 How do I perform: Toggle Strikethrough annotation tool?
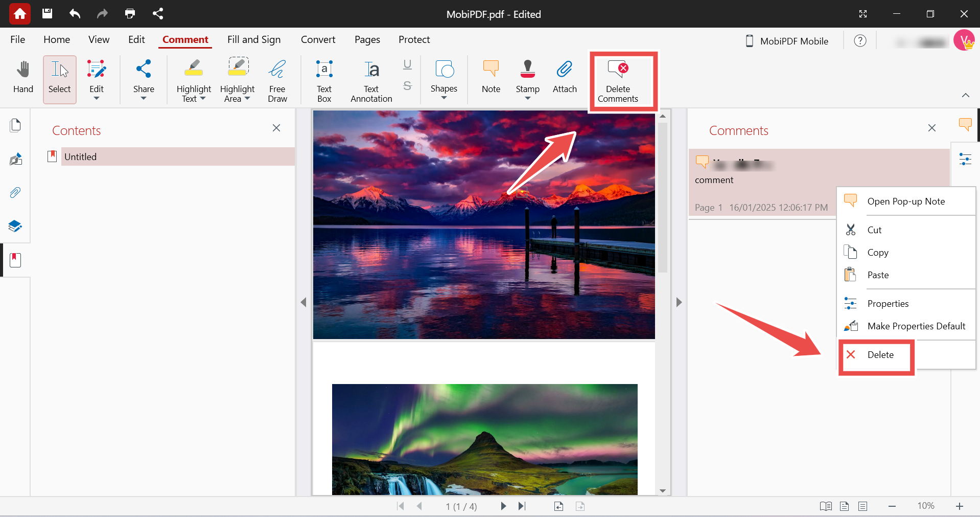[407, 86]
